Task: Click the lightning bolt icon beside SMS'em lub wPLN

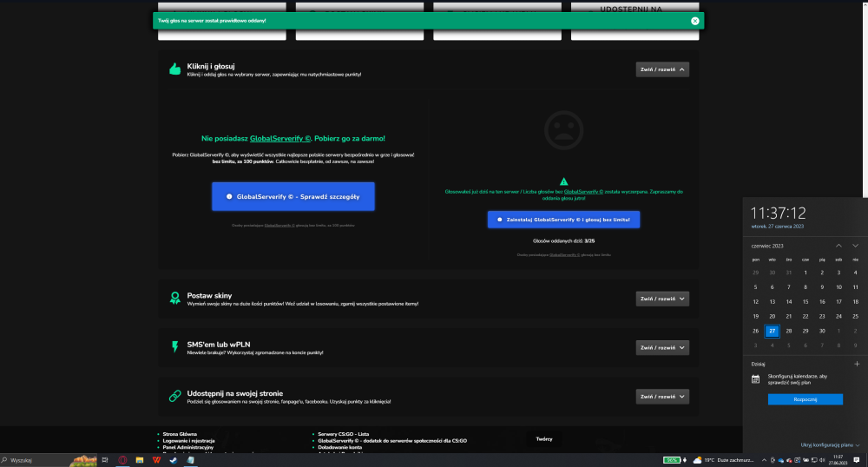Action: click(175, 347)
